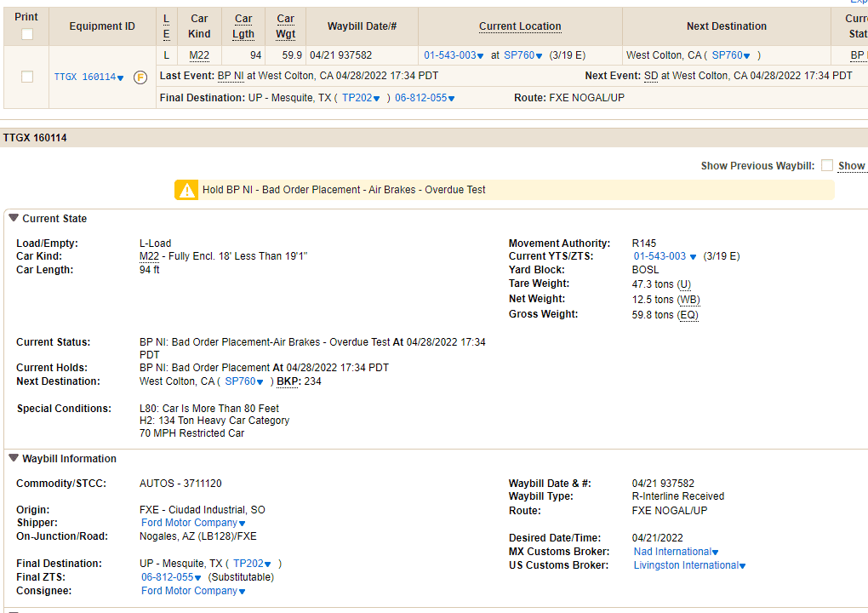Click the Next Destination column header

(x=726, y=26)
